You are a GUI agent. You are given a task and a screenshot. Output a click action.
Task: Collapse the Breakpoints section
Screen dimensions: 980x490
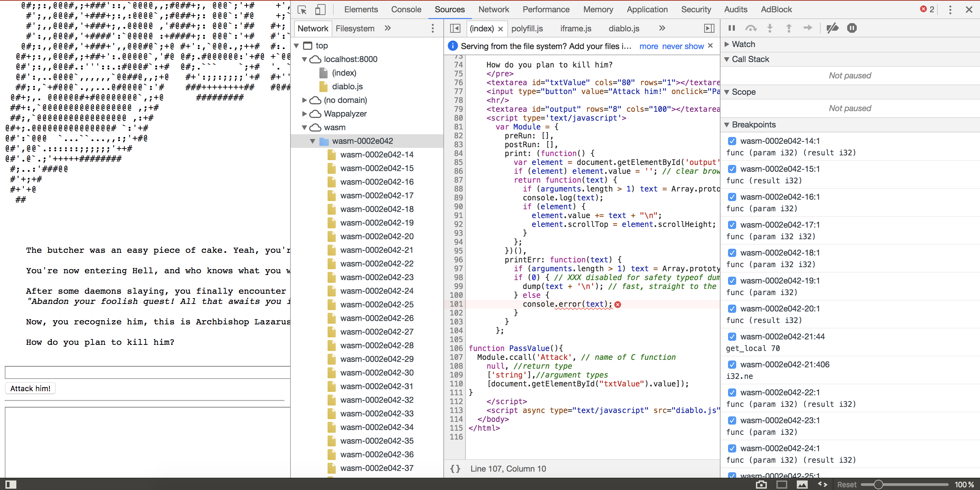coord(727,125)
